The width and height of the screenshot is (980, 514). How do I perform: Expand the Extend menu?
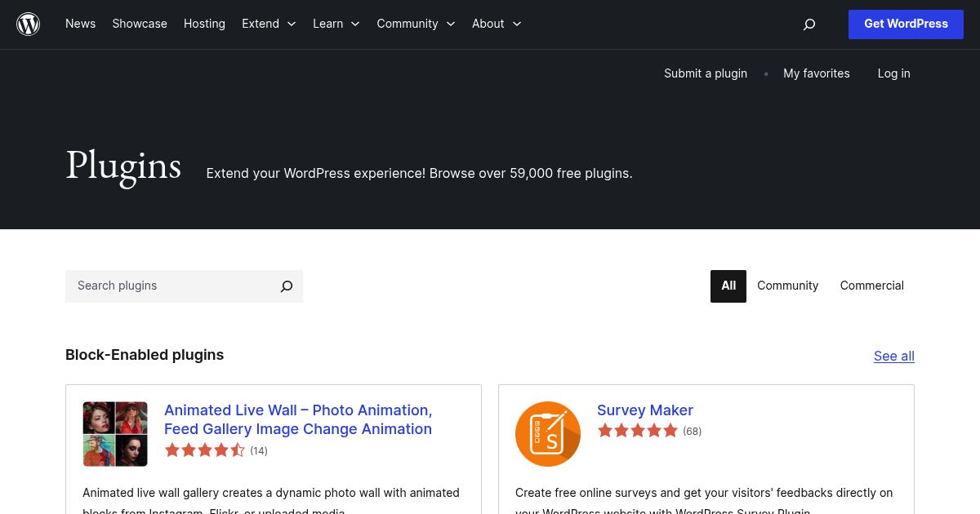[269, 24]
